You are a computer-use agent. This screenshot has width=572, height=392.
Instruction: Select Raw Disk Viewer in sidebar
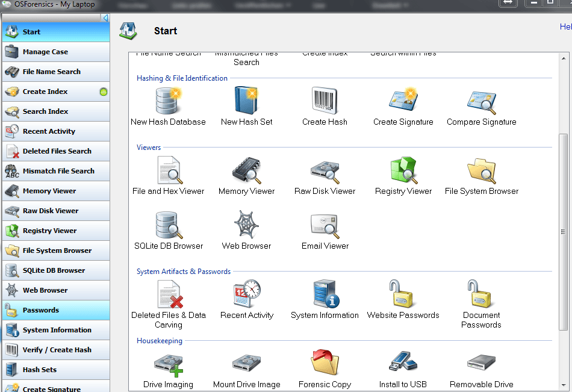[x=56, y=211]
